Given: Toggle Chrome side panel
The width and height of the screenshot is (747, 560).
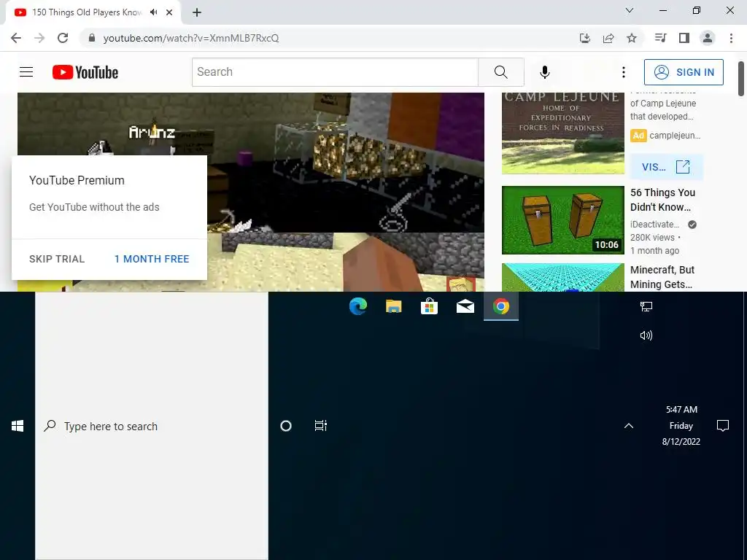Looking at the screenshot, I should [x=684, y=38].
